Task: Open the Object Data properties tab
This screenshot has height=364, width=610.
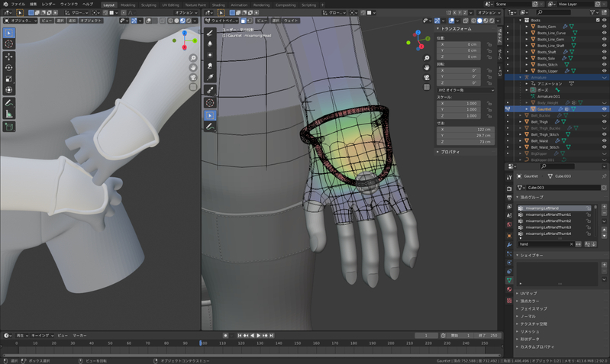Action: tap(509, 280)
